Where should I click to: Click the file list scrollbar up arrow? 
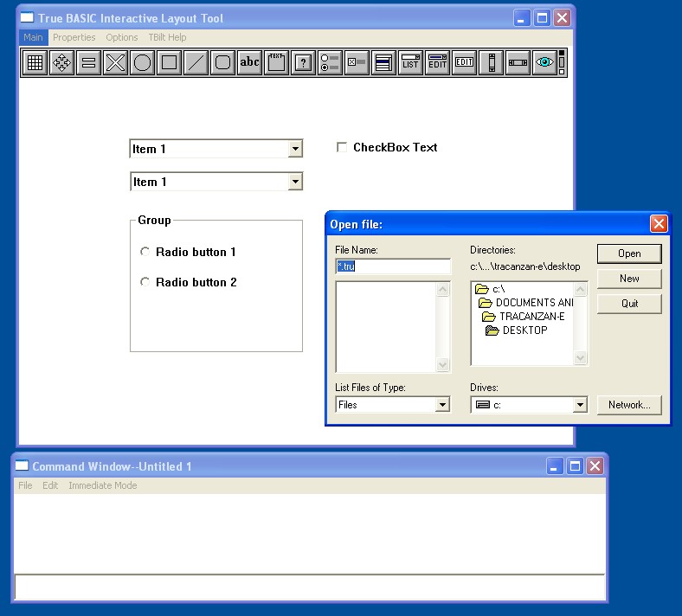click(442, 289)
